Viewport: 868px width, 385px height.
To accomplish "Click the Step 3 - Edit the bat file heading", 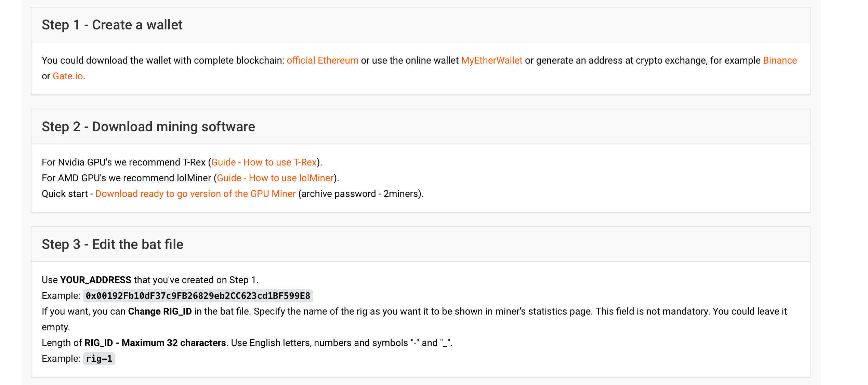I will pos(112,244).
